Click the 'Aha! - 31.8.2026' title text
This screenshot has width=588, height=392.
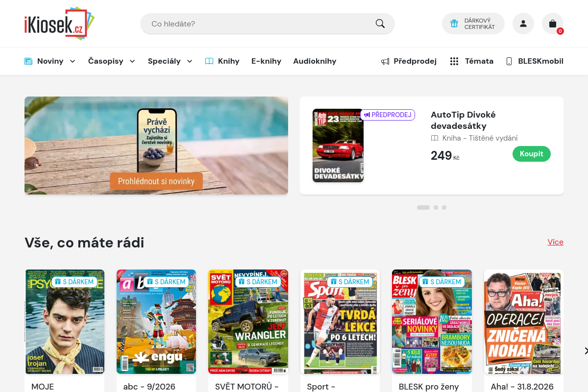522,387
